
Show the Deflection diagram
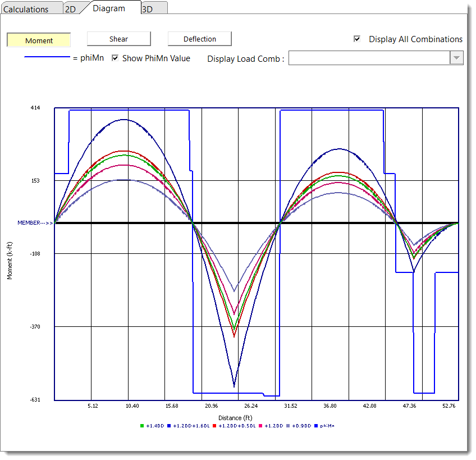[x=200, y=39]
